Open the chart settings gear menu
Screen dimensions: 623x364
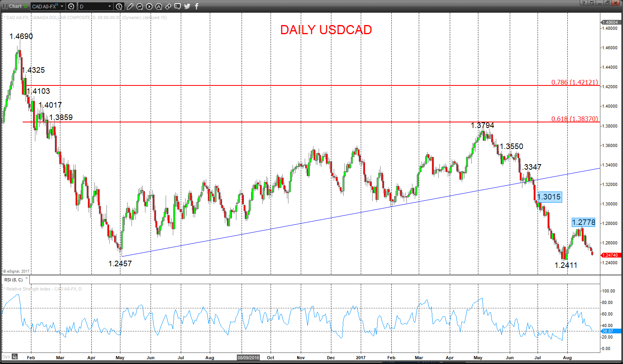[x=72, y=6]
